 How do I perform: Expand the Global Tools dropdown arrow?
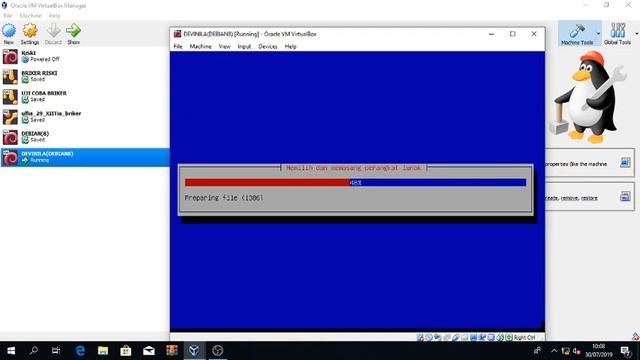click(x=637, y=34)
